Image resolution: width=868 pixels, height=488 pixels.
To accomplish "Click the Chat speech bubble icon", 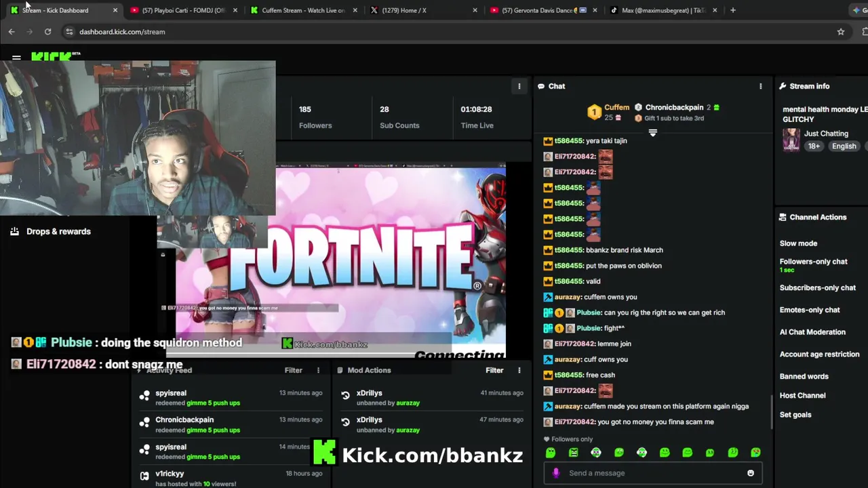I will tap(541, 86).
